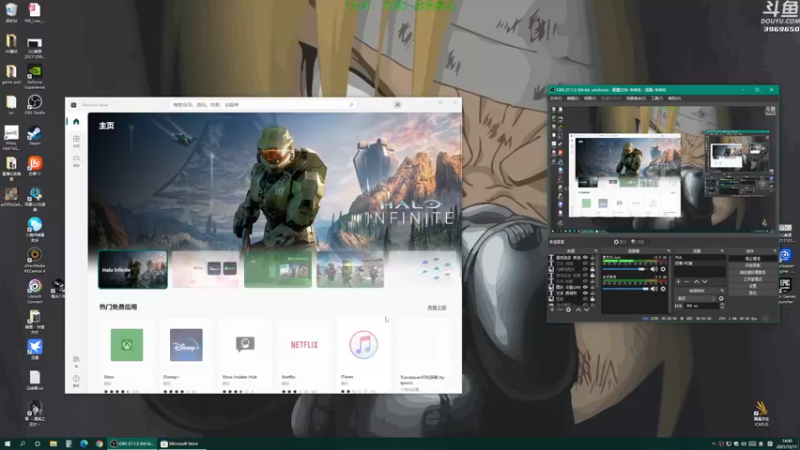Open the Apps section in Store sidebar
The width and height of the screenshot is (800, 450).
tap(76, 141)
